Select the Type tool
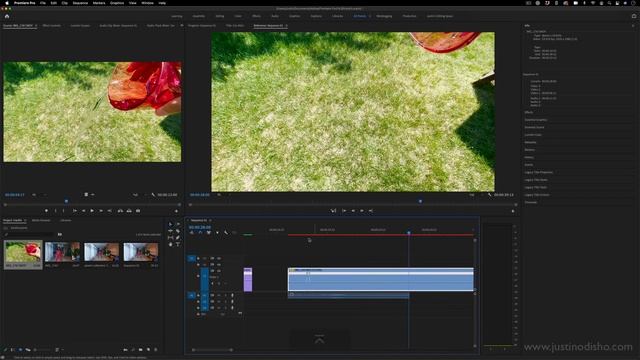Image resolution: width=640 pixels, height=360 pixels. (x=178, y=244)
